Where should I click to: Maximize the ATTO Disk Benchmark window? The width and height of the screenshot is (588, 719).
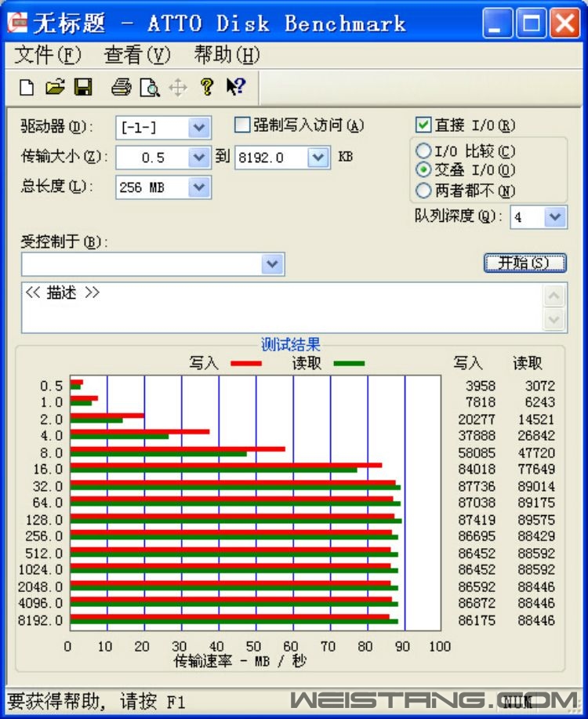click(x=531, y=23)
